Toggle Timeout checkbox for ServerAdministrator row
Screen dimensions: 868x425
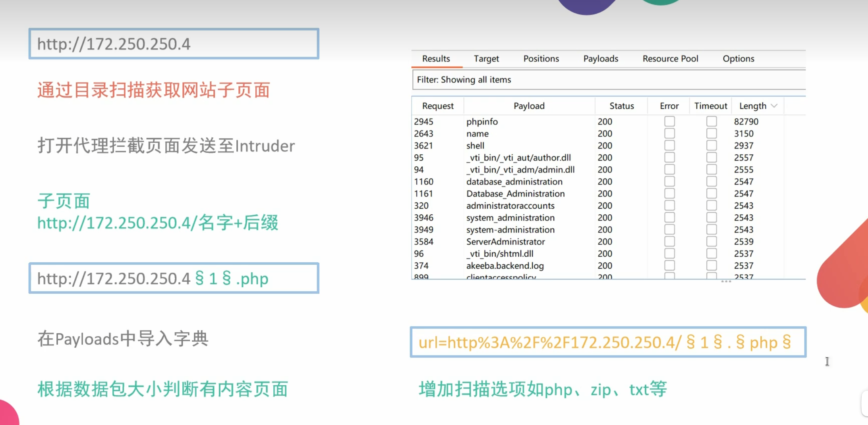tap(711, 242)
